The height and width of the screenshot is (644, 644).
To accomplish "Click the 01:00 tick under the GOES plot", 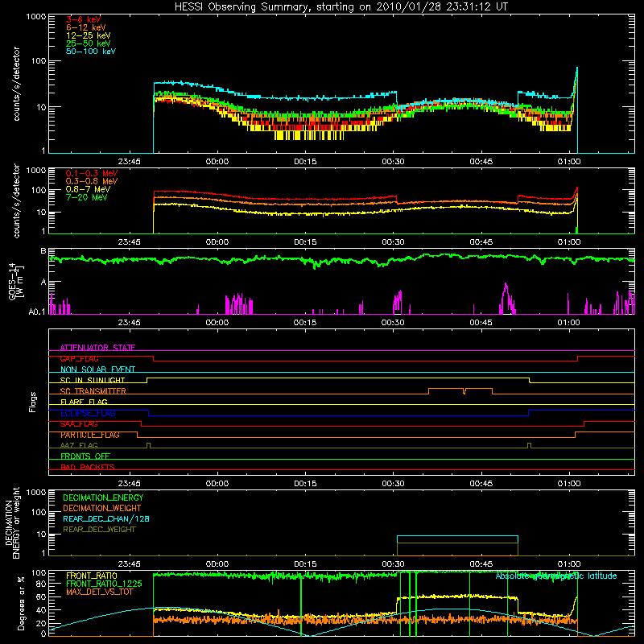I will 569,323.
